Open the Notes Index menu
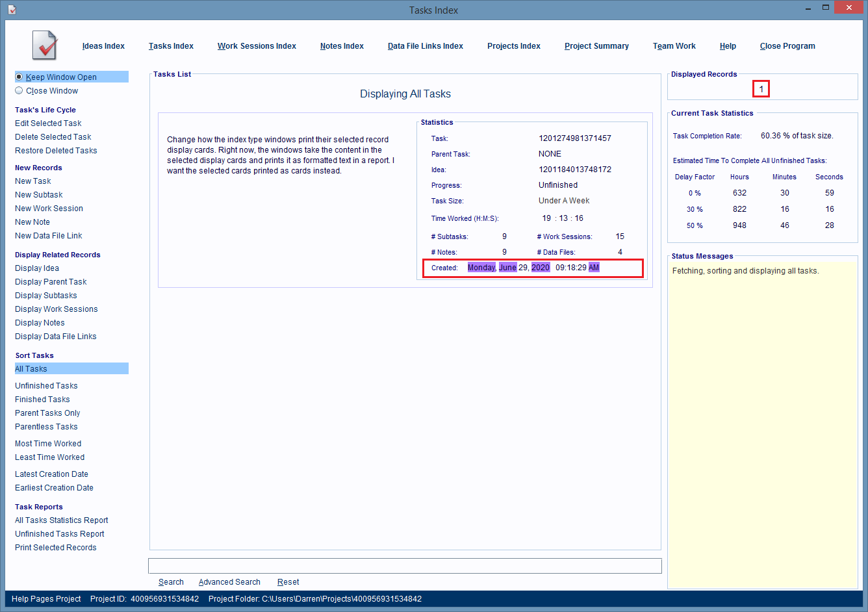868x612 pixels. (342, 46)
